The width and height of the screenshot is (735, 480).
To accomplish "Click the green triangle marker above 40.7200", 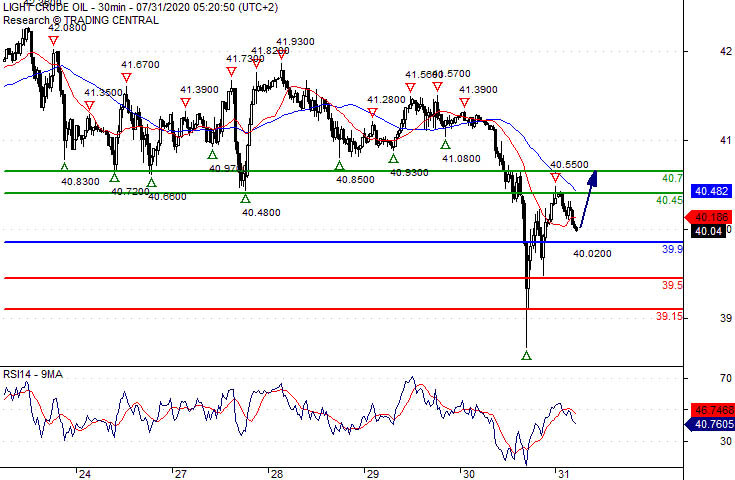I will point(114,177).
